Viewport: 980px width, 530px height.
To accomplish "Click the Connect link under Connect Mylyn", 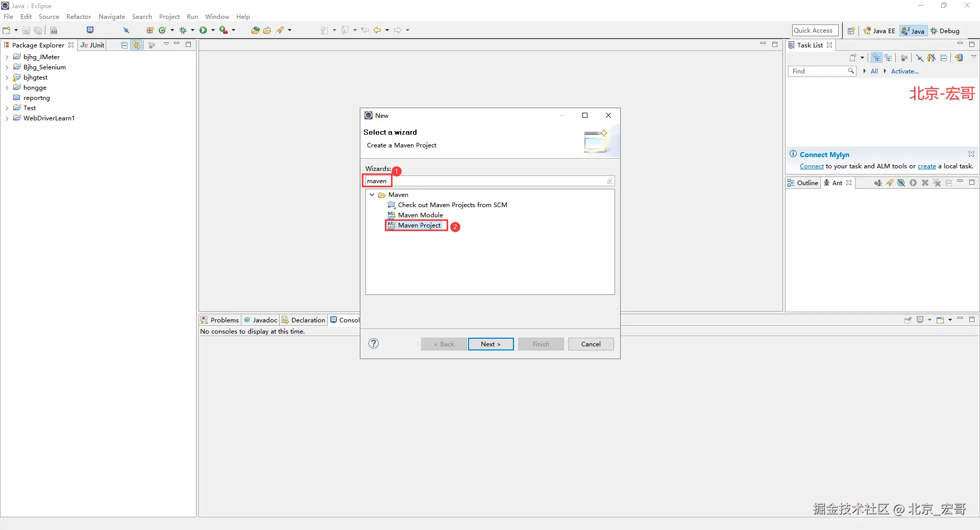I will [812, 166].
